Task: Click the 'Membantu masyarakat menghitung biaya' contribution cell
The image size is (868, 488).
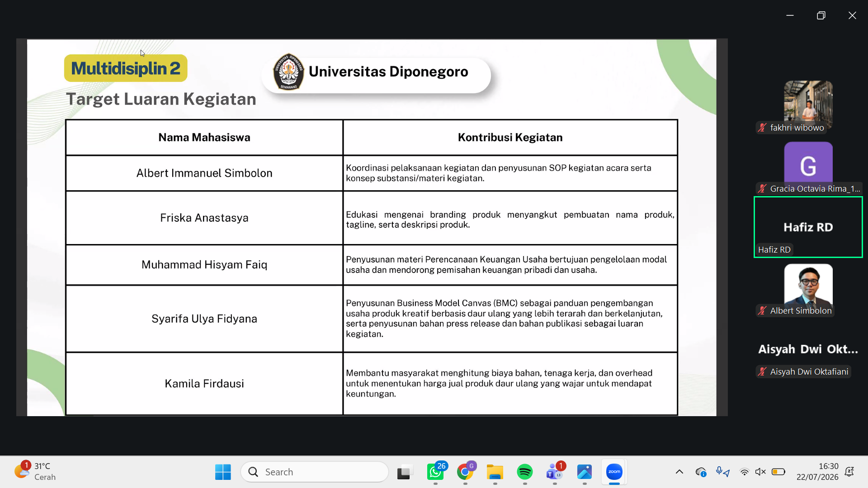Action: tap(510, 384)
